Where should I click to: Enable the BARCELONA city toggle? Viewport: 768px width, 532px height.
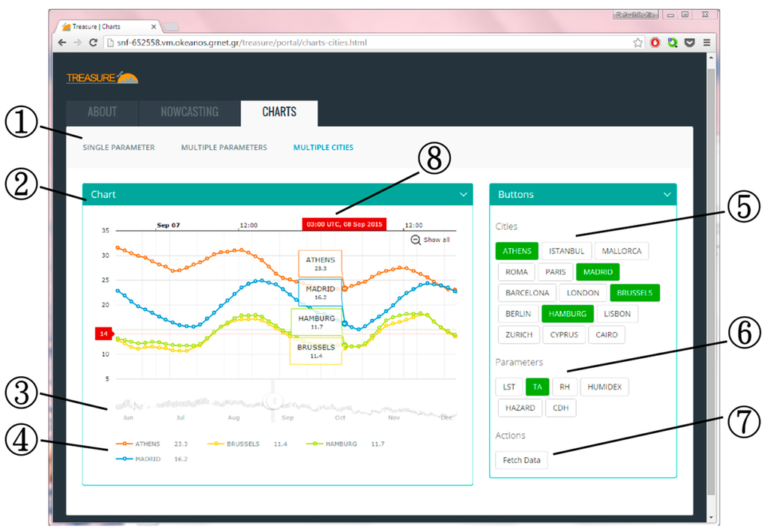click(527, 293)
